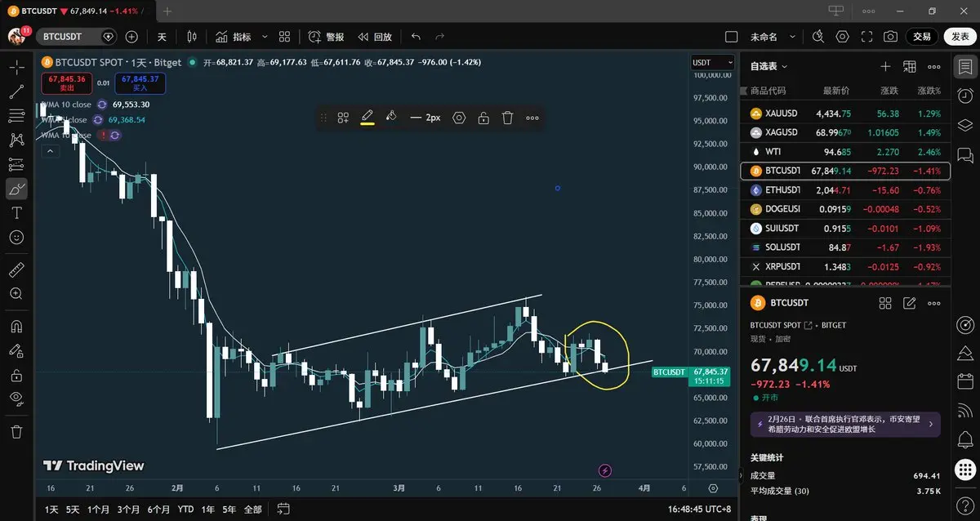Open the pattern drawing tools

16,140
